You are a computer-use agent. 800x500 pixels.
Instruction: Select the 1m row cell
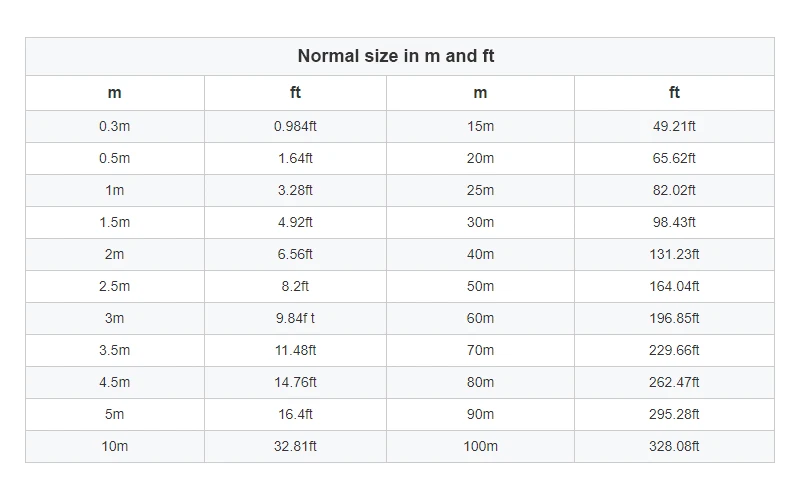point(114,190)
